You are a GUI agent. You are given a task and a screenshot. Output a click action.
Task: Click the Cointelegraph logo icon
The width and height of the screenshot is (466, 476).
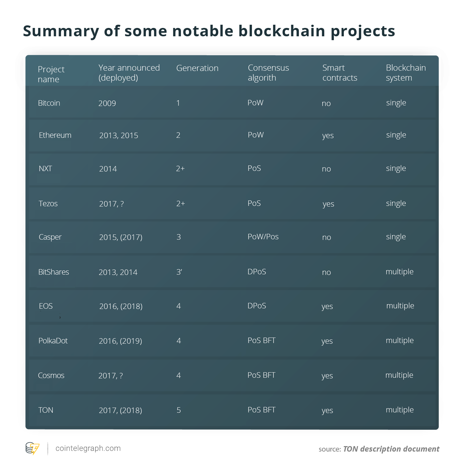[x=32, y=449]
